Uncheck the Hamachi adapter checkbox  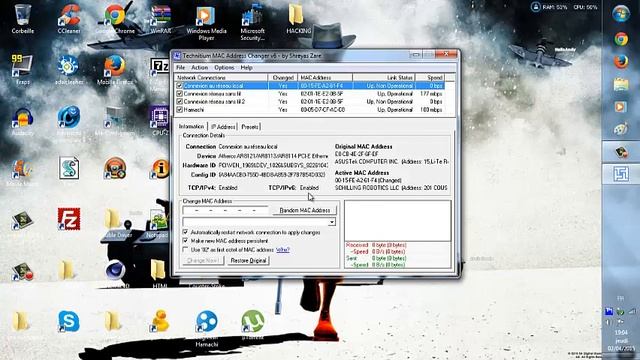[x=179, y=109]
